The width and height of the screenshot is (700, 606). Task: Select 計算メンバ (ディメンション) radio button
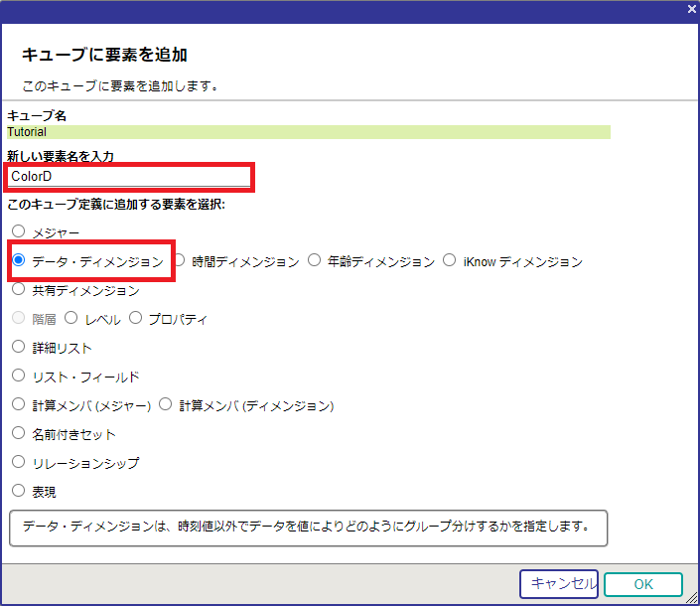click(x=166, y=405)
